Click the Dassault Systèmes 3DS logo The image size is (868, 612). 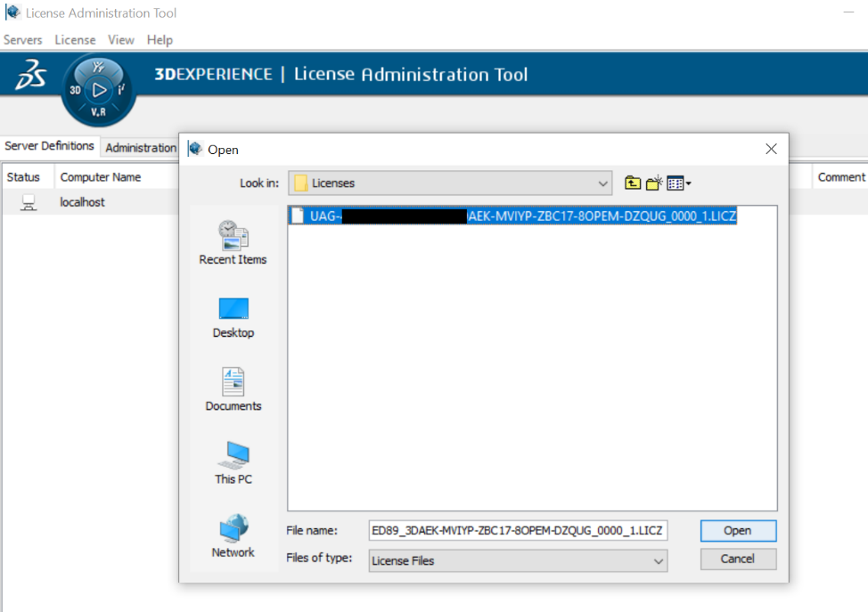(30, 75)
